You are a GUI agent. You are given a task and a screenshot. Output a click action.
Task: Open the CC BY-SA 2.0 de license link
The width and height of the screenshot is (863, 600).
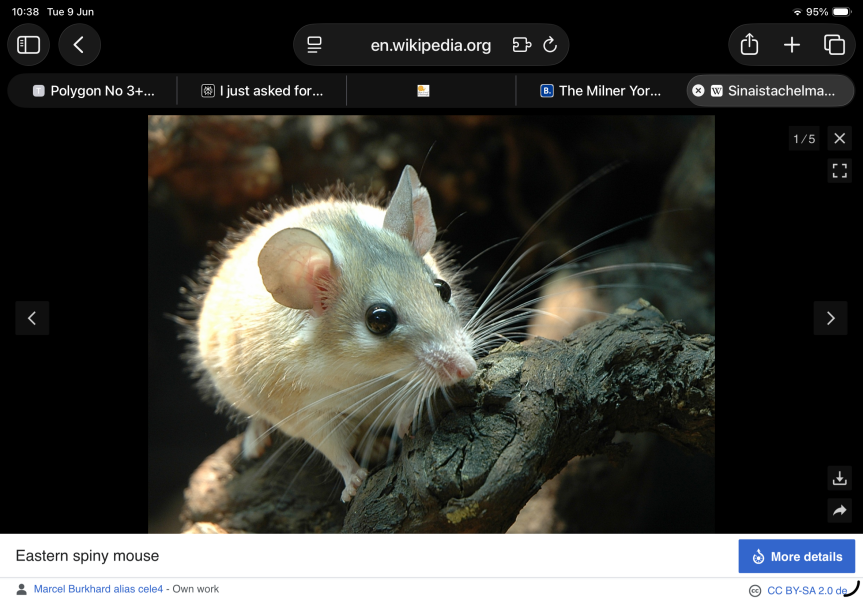click(x=807, y=591)
